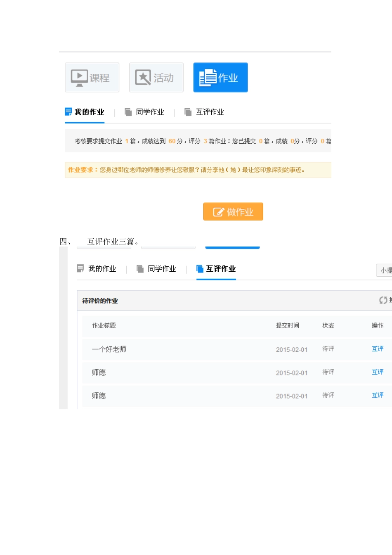This screenshot has height=555, width=392.
Task: Click the icon beside lower 同学作业
Action: coord(140,269)
